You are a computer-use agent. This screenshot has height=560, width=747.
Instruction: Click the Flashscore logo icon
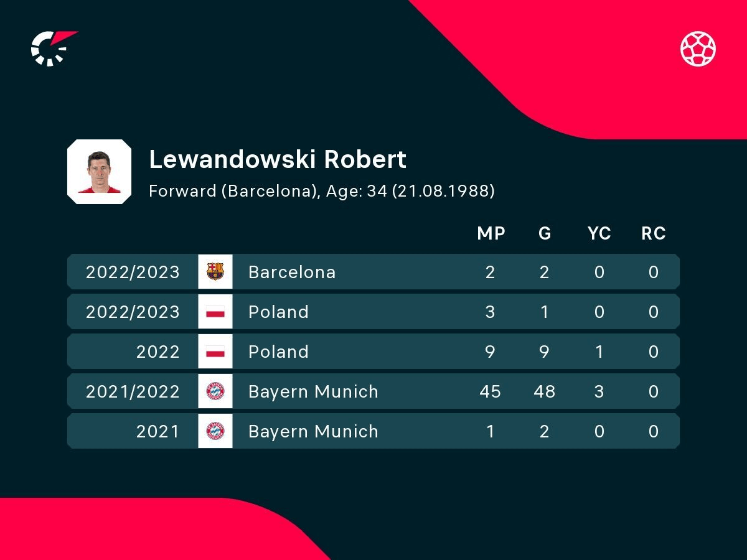(x=54, y=48)
